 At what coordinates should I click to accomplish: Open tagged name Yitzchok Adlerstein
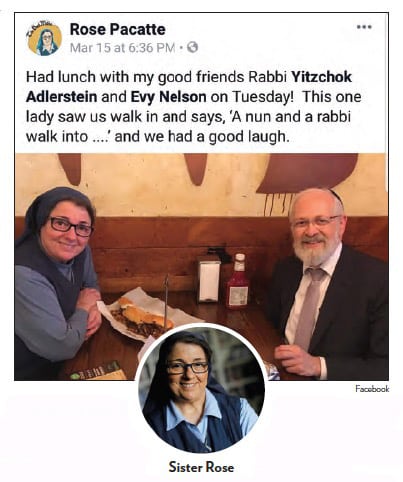pos(189,87)
